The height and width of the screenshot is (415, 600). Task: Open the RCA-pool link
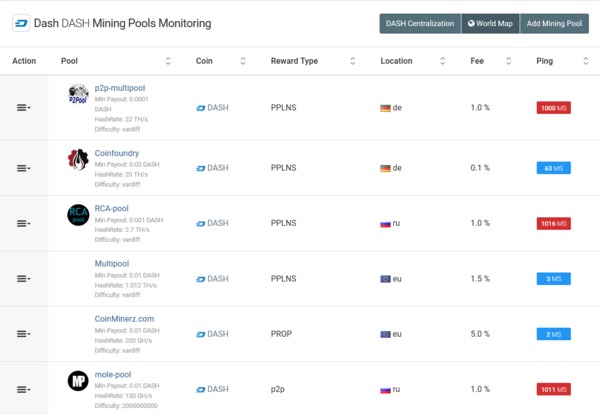coord(111,208)
